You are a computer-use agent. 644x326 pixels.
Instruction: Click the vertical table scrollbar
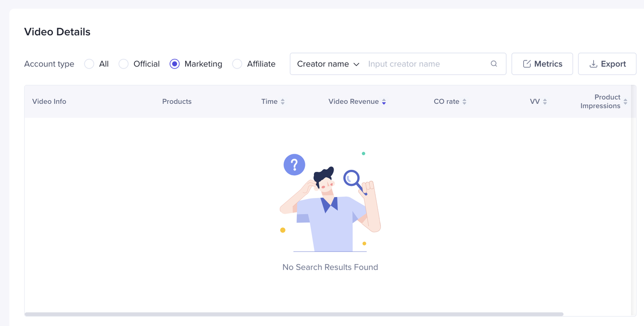633,202
